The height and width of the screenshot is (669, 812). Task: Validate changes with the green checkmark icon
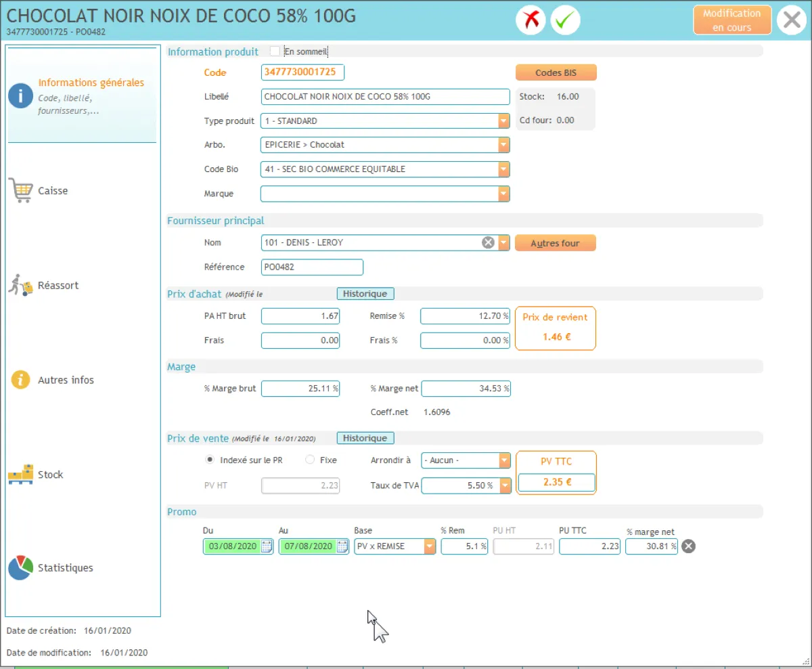tap(566, 20)
